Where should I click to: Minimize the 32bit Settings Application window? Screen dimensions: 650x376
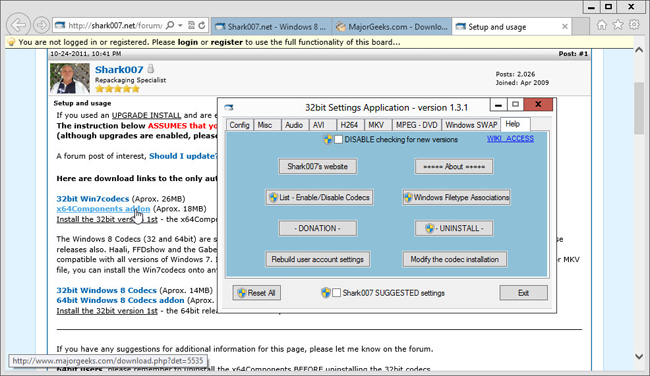tap(498, 105)
